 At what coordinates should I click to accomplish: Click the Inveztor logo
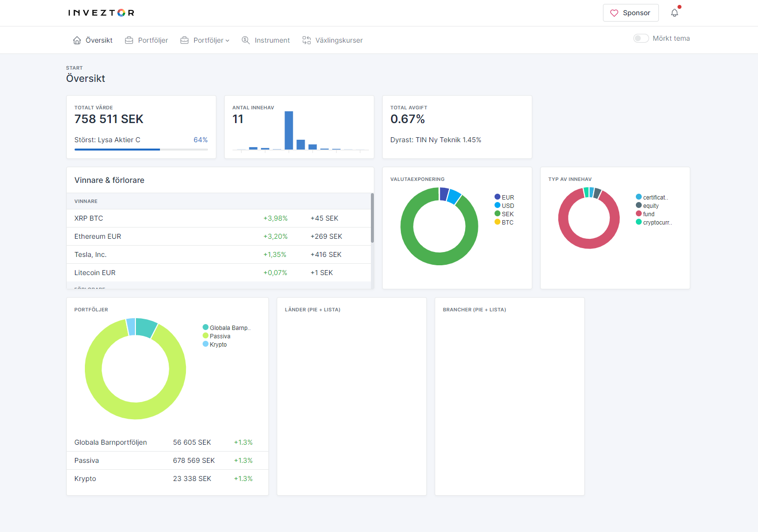(x=101, y=13)
